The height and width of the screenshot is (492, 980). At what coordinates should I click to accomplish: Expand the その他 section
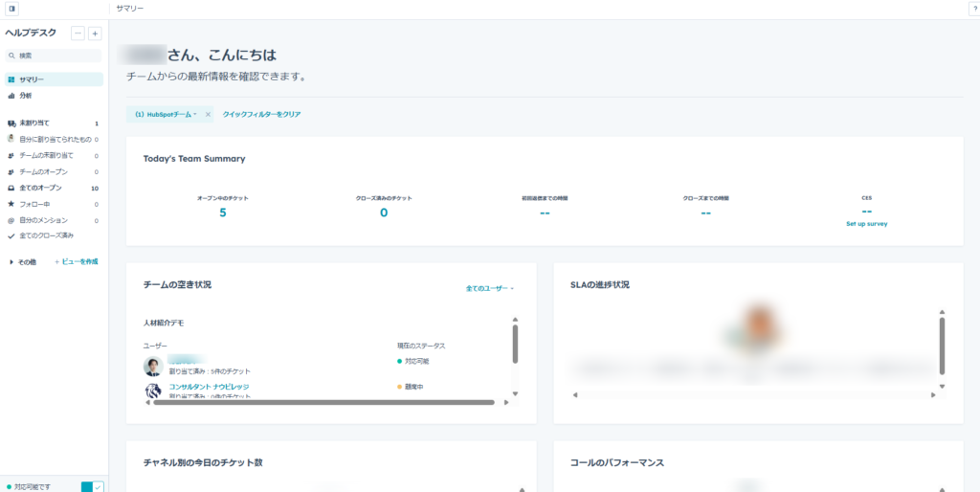point(23,262)
